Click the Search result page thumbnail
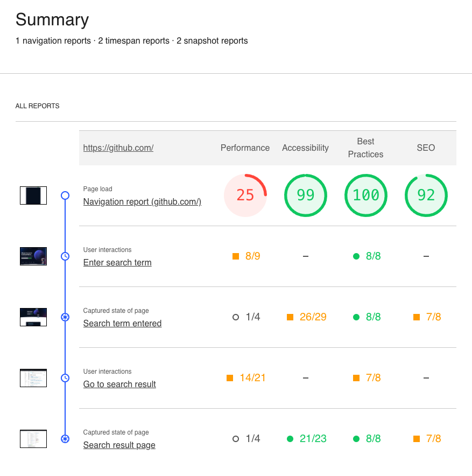The width and height of the screenshot is (472, 476). click(x=33, y=439)
